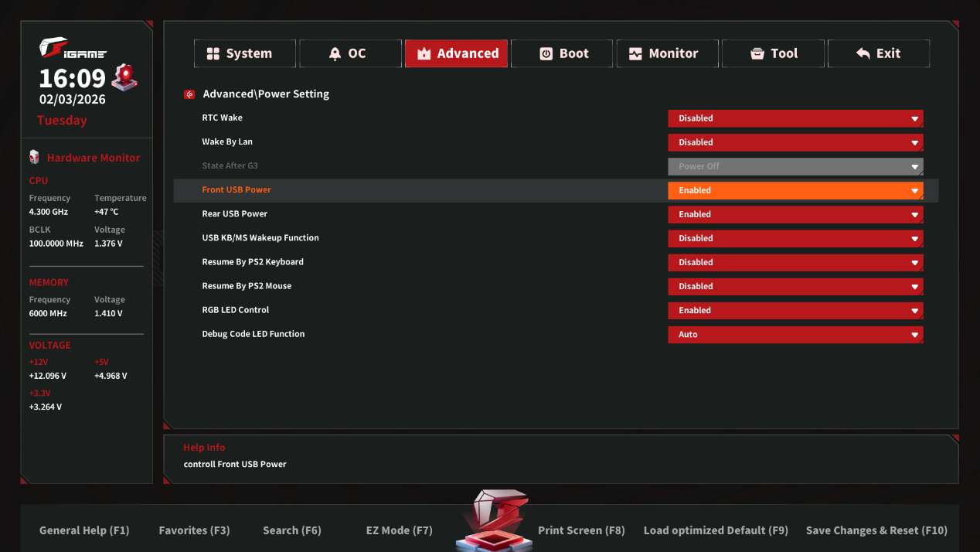
Task: Select the Wake By Lan label
Action: [x=227, y=141]
